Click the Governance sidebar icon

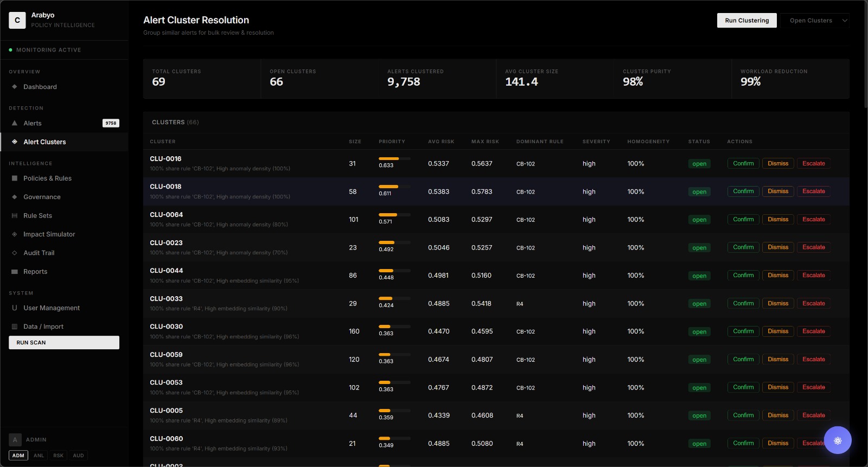click(x=15, y=197)
